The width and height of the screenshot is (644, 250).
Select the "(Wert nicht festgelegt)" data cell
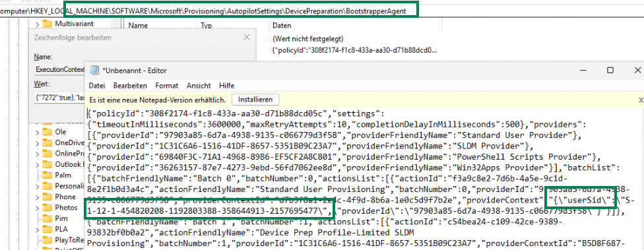(x=308, y=38)
